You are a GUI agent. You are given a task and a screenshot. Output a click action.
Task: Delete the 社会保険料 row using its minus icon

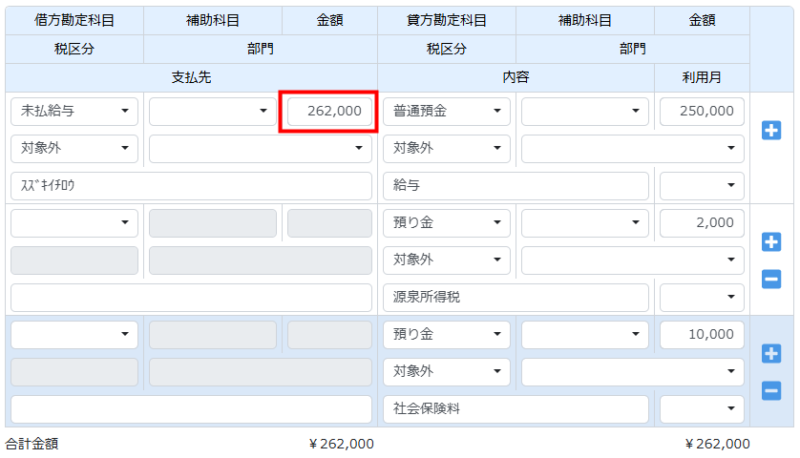[771, 391]
